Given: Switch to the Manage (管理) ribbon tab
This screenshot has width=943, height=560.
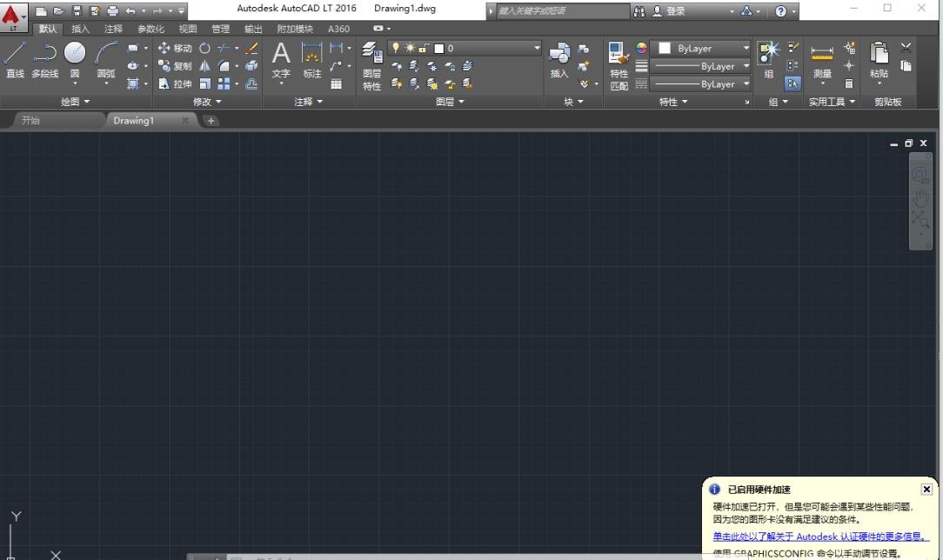Looking at the screenshot, I should coord(220,29).
